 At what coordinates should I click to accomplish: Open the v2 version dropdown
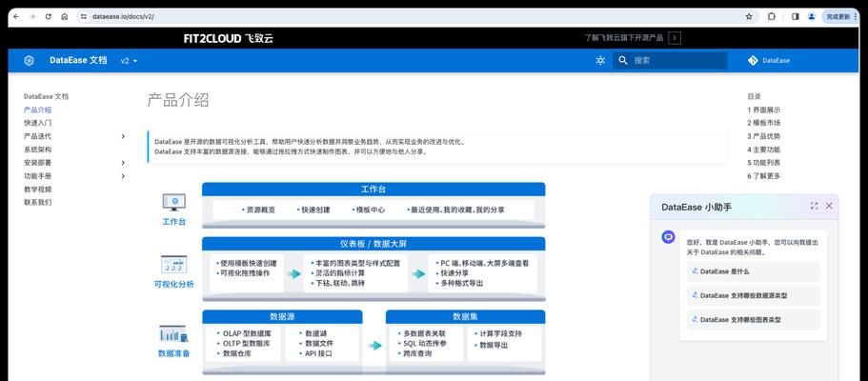click(129, 61)
